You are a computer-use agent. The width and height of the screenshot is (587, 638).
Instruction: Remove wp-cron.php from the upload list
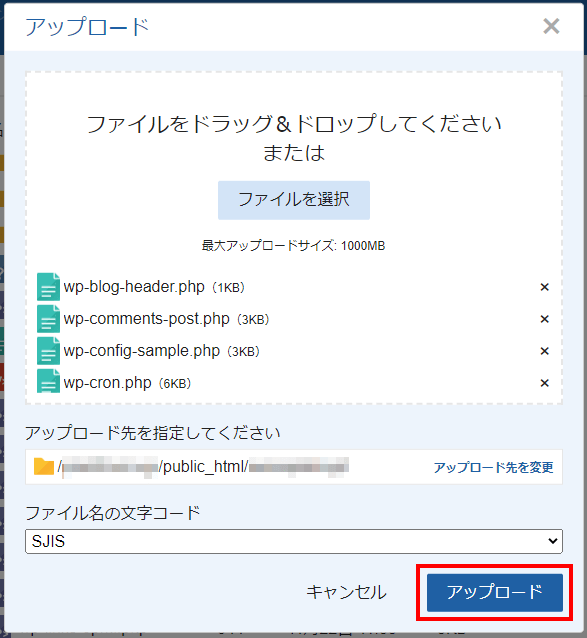coord(544,383)
